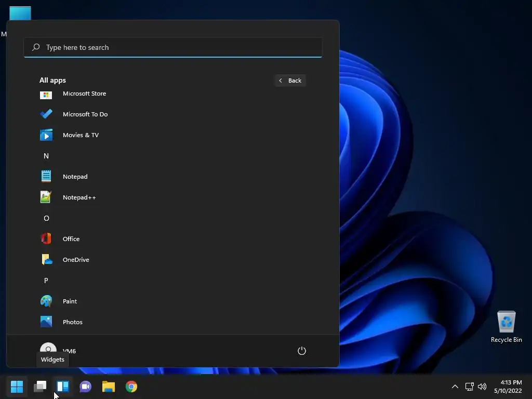This screenshot has width=532, height=399.
Task: Open the OneDrive cloud folder icon
Action: [47, 260]
